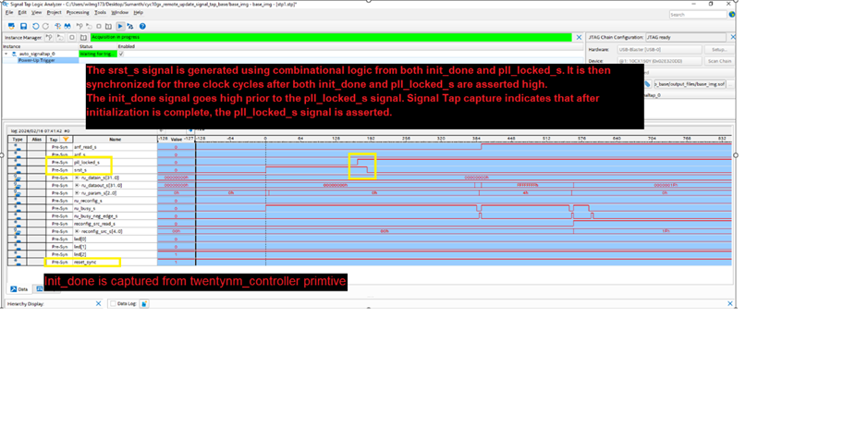This screenshot has height=429, width=868.
Task: Expand the ru_dataout_s[31..0] bus
Action: tap(77, 186)
